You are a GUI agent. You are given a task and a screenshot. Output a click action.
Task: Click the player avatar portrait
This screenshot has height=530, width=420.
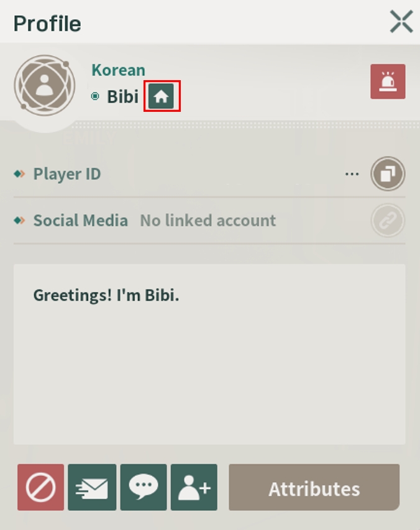click(45, 85)
